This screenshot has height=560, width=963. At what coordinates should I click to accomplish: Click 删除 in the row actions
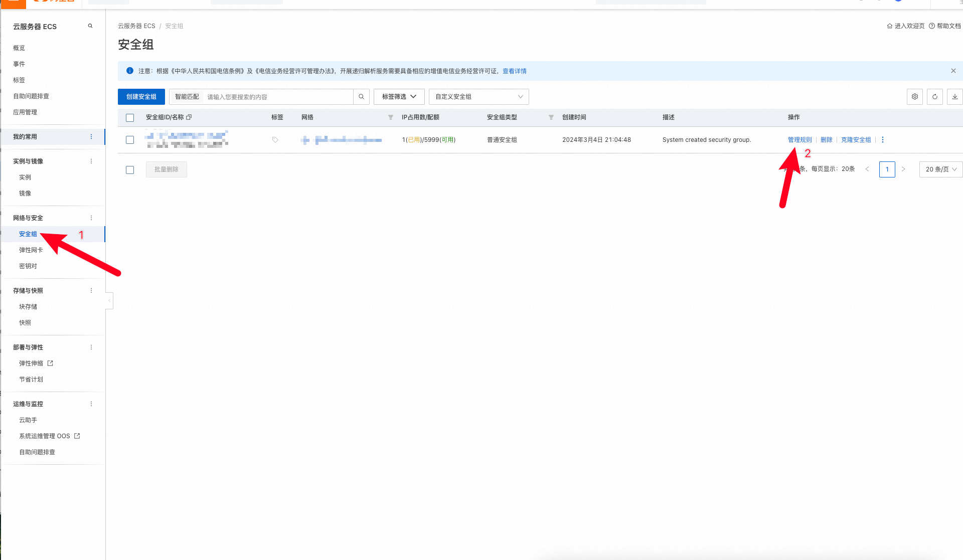click(x=827, y=140)
